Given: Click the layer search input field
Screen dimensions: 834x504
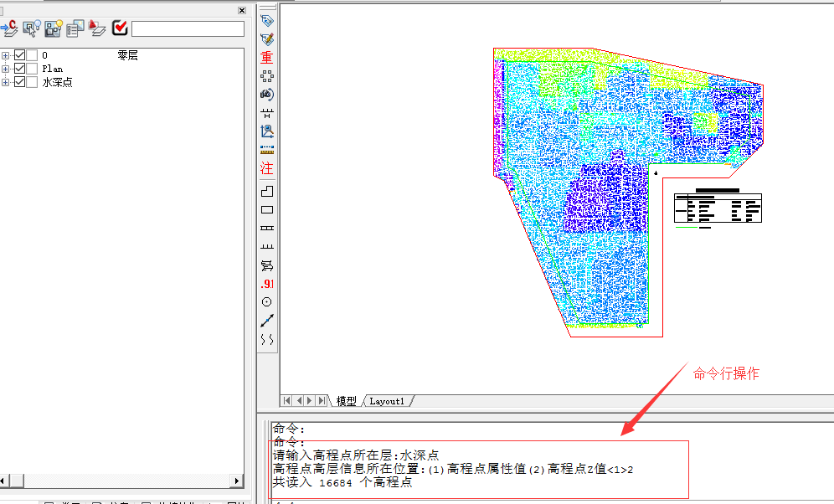Looking at the screenshot, I should coord(188,29).
